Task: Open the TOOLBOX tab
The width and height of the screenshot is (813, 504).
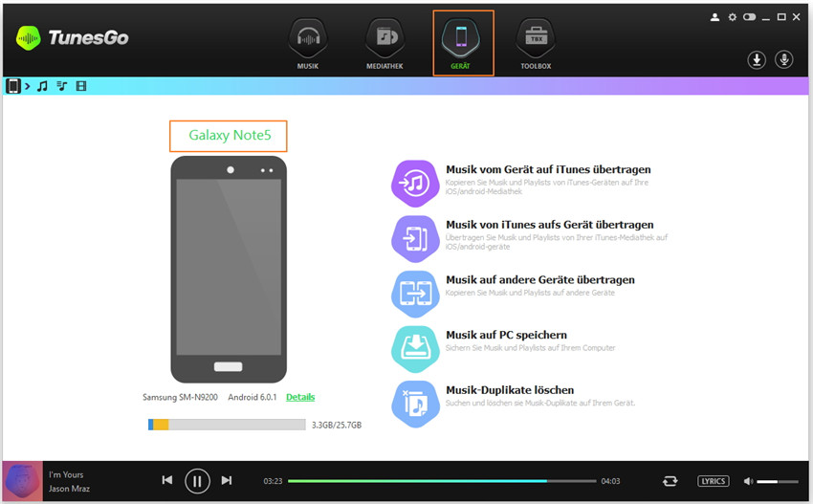Action: point(537,44)
